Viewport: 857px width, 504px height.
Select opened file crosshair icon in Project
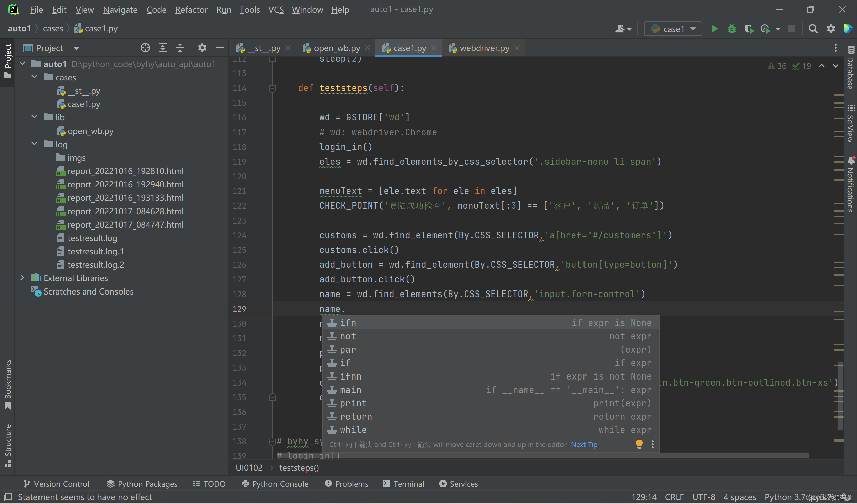pyautogui.click(x=145, y=48)
